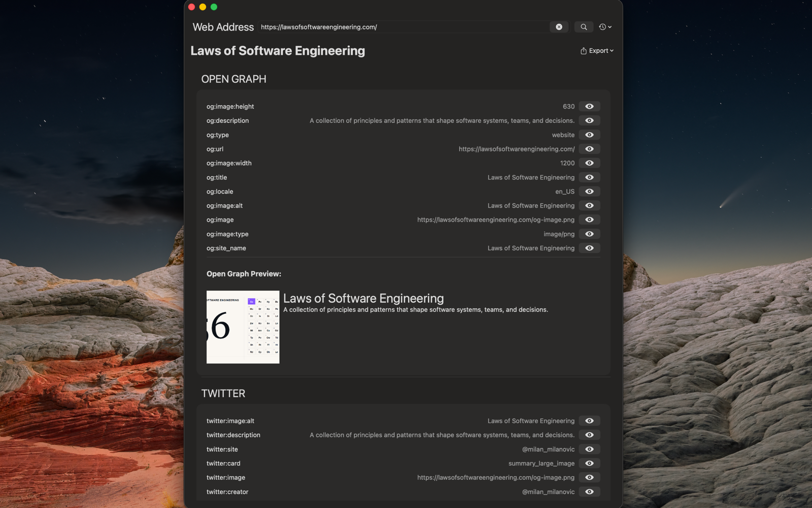Toggle eye for og:description row
Viewport: 812px width, 508px height.
tap(589, 120)
